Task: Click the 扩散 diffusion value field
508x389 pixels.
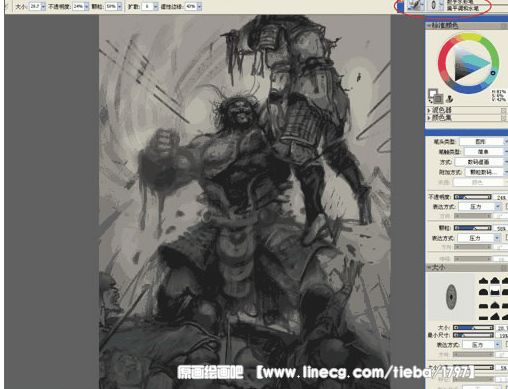Action: tap(147, 6)
